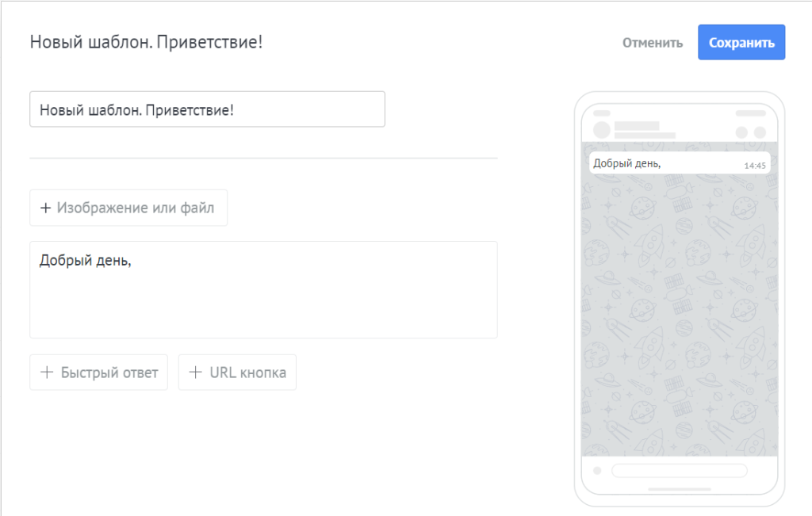Viewport: 812px width, 516px height.
Task: Click the small dot icon beside preview input
Action: click(597, 471)
